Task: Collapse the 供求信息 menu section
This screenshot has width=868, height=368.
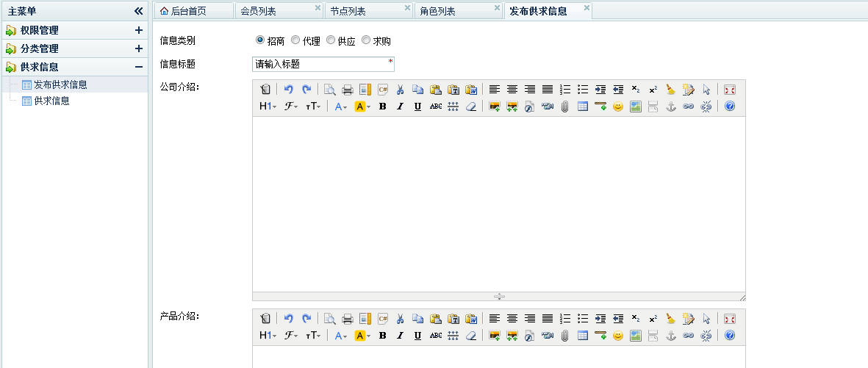Action: [x=138, y=67]
